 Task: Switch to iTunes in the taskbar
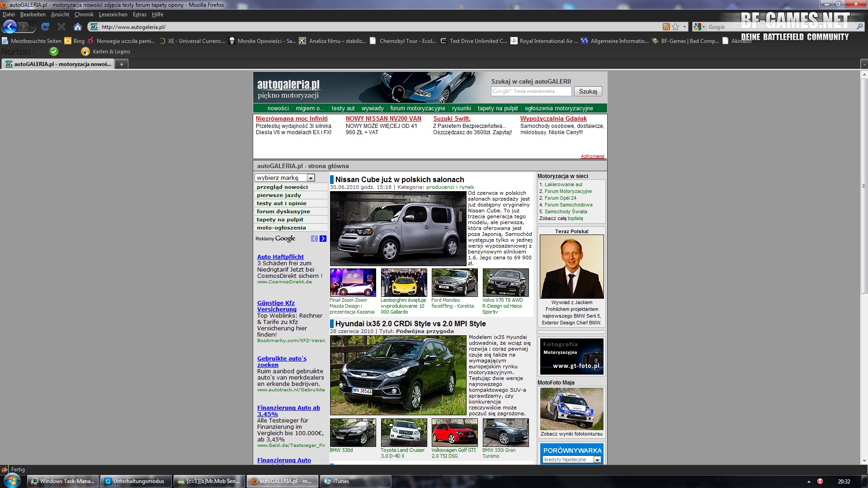pyautogui.click(x=355, y=481)
